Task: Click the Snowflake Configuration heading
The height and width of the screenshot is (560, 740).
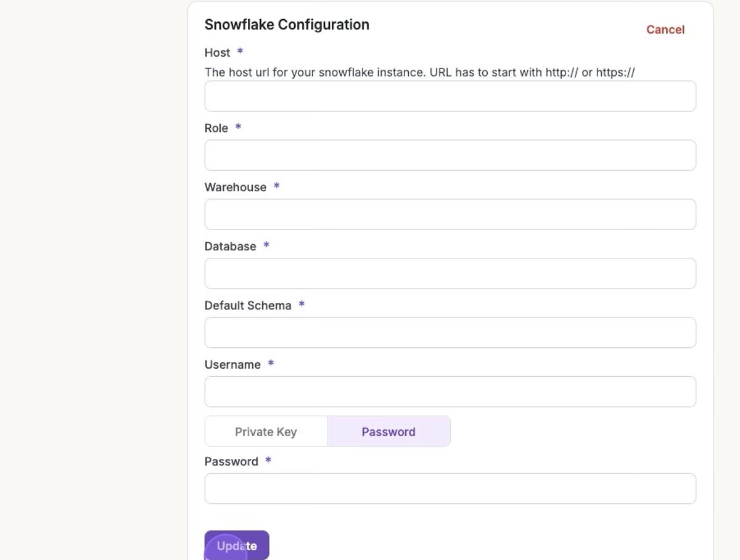Action: [x=287, y=25]
